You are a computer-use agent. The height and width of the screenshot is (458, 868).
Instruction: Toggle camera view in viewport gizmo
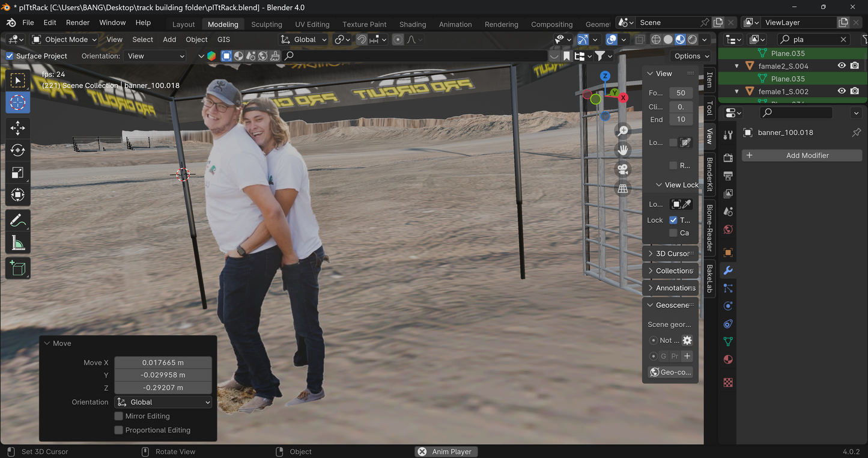623,169
